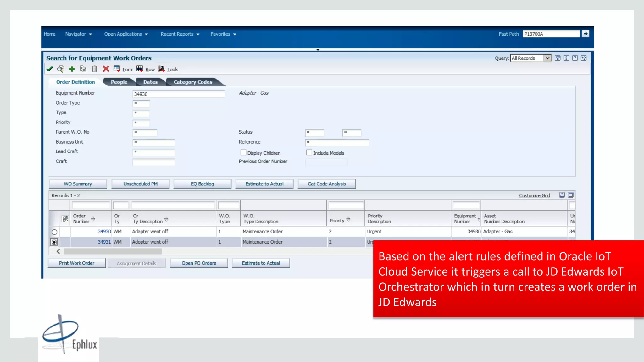Click the EQ Backlog button
The image size is (644, 362).
[202, 184]
